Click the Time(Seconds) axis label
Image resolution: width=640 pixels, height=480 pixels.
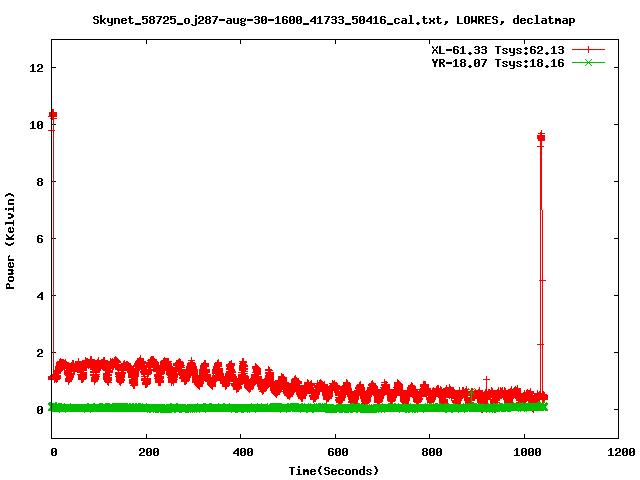(333, 471)
